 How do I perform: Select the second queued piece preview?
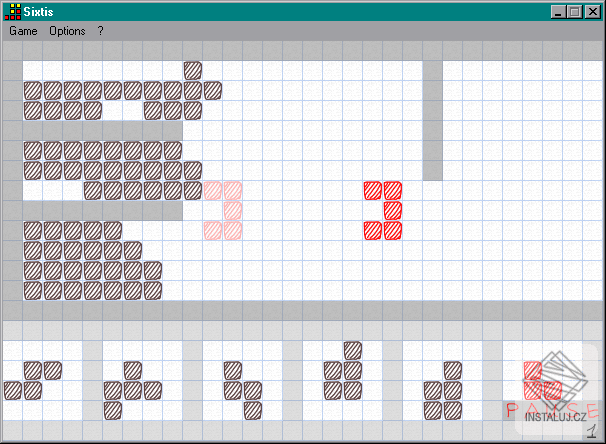(x=133, y=390)
